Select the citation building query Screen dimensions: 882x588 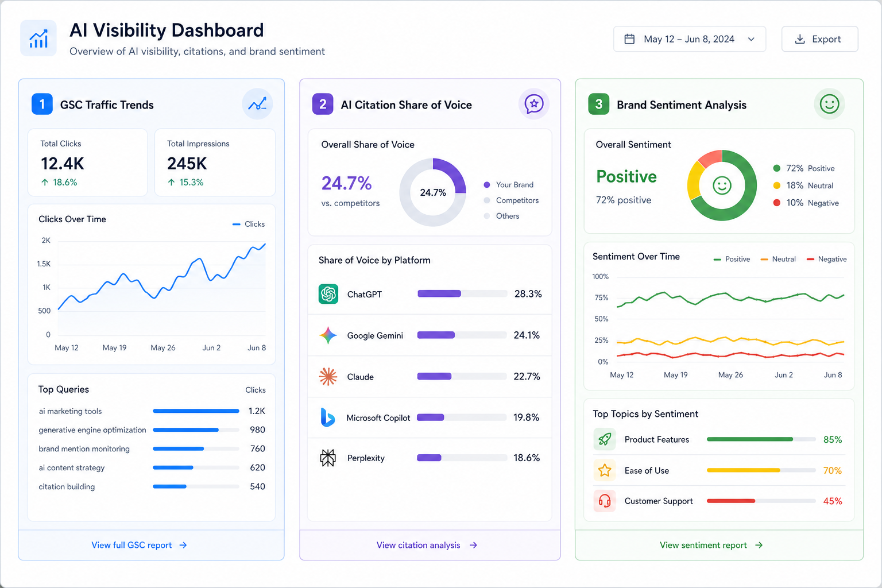click(67, 487)
